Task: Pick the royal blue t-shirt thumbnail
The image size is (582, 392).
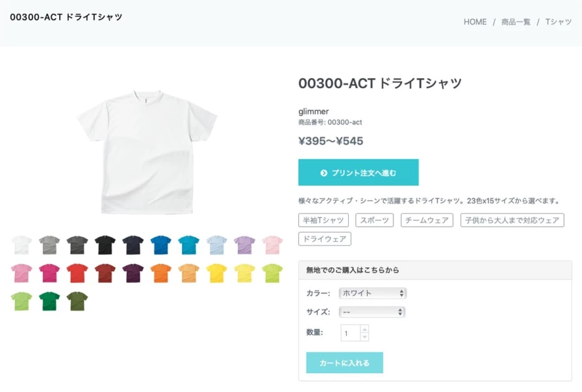Action: click(x=161, y=245)
